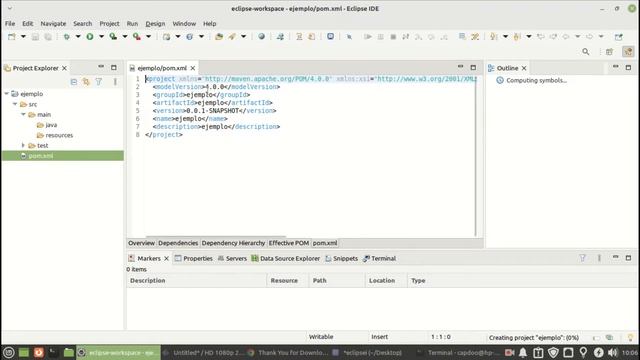Open the Servers view tab
The image size is (640, 360).
click(x=232, y=258)
